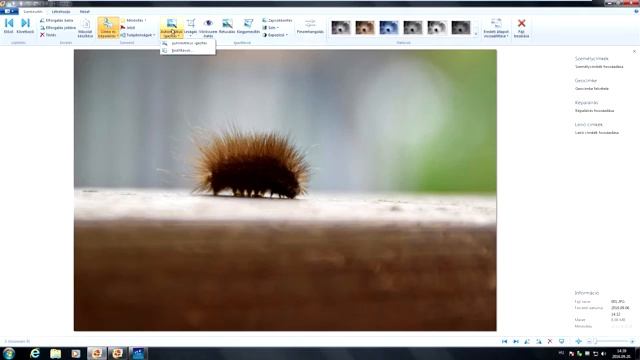The image size is (640, 360).
Task: Start slideshow with the bottom bar screen icon
Action: (x=562, y=341)
